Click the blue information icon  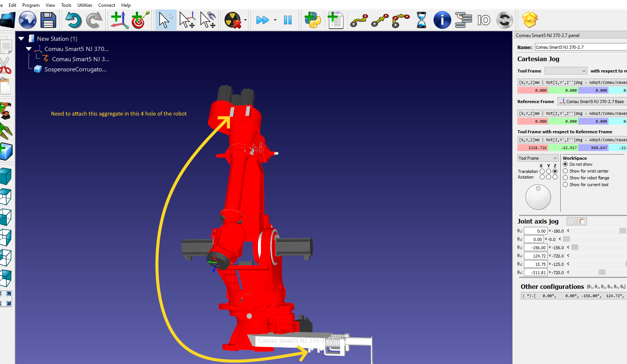(x=442, y=20)
